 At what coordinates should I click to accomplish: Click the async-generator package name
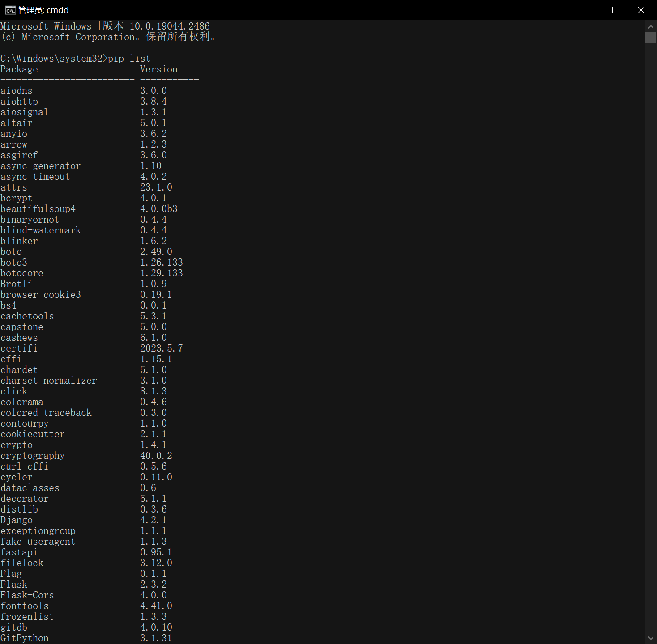tap(41, 166)
